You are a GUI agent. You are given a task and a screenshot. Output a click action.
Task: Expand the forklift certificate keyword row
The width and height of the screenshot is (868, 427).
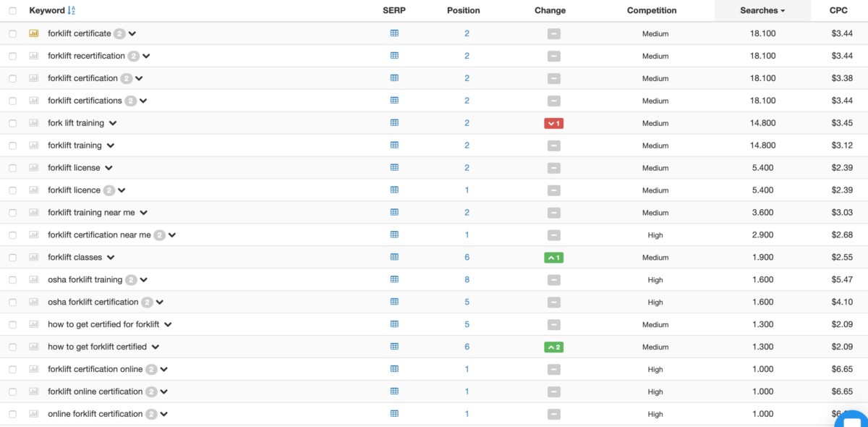(x=132, y=34)
